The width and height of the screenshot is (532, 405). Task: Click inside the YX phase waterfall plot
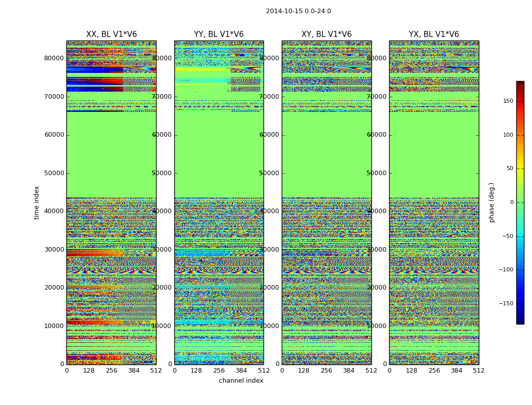(434, 202)
